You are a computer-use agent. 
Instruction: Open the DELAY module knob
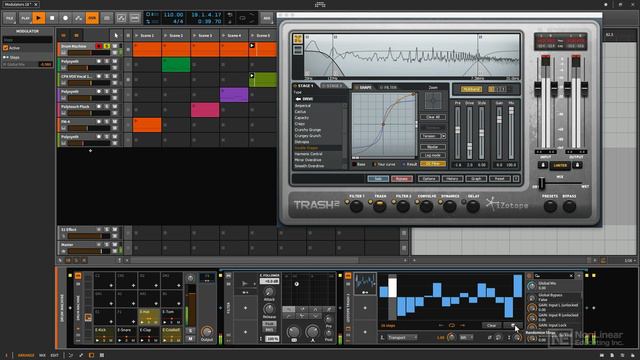click(473, 207)
